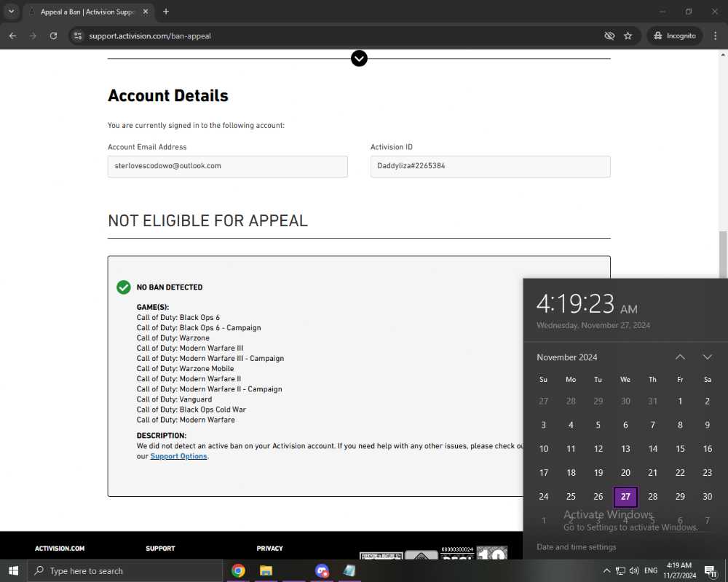Screen dimensions: 728x582
Task: Open the Action Center notifications icon
Action: (x=711, y=570)
